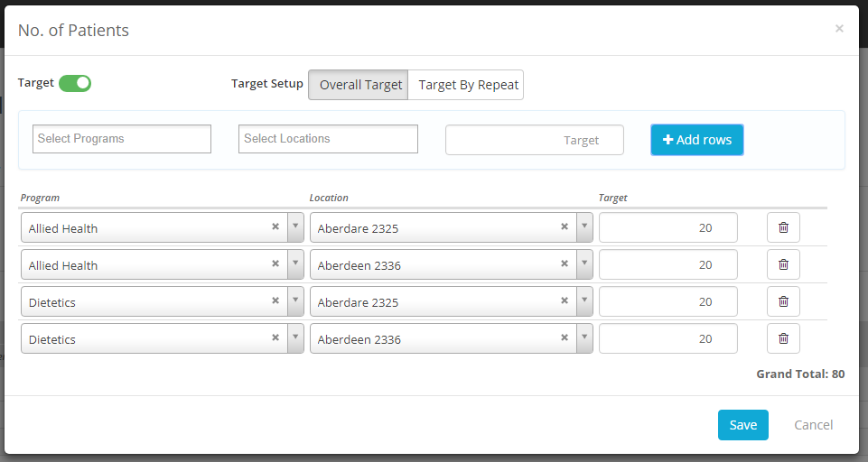
Task: Save the patient targets
Action: click(x=742, y=425)
